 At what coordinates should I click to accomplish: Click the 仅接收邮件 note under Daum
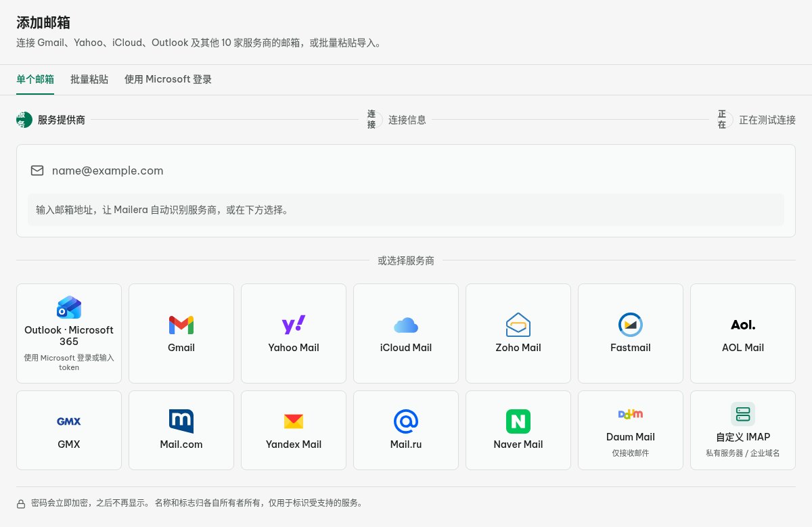pyautogui.click(x=631, y=453)
